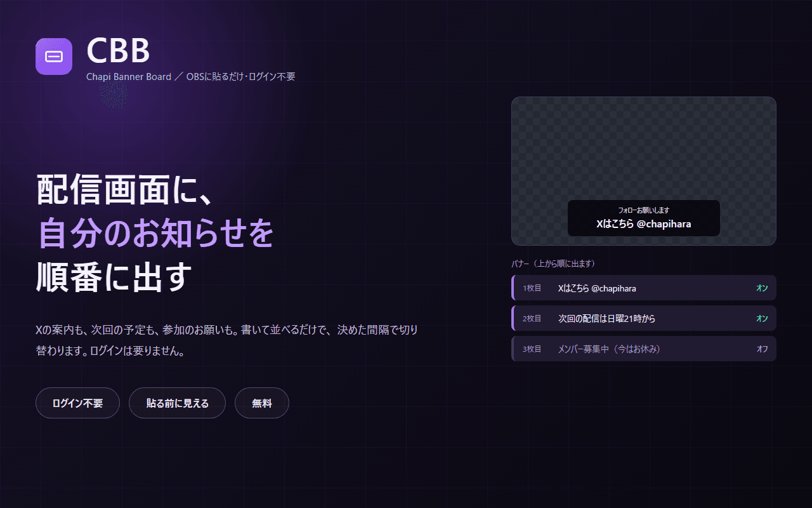Click the description paragraph starting "Xの案内も"
The width and height of the screenshot is (812, 508).
pos(226,340)
